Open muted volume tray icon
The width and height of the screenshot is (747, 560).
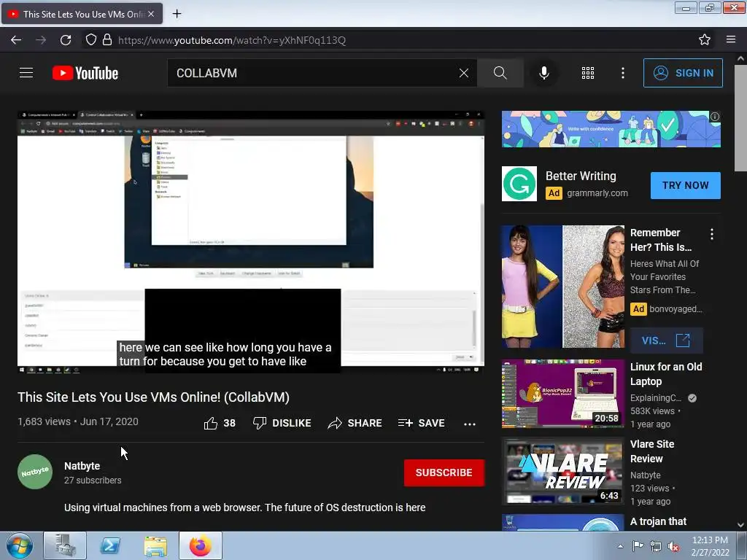(673, 546)
